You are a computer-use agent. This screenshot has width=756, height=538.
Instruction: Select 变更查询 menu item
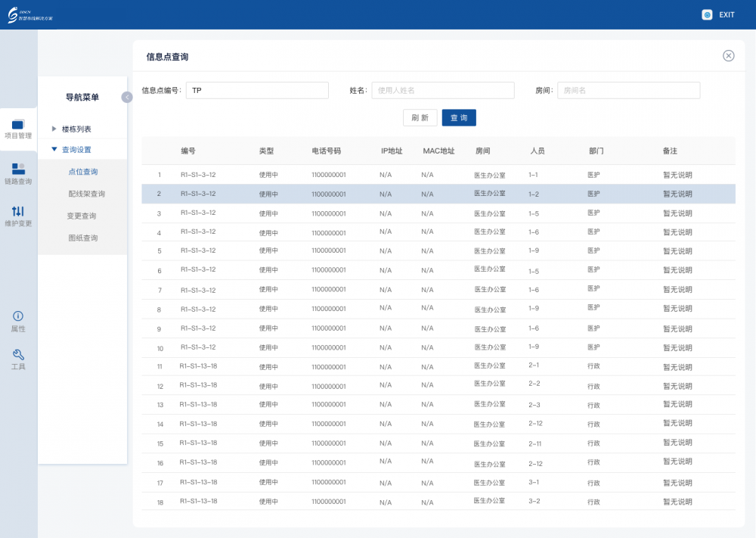click(82, 216)
